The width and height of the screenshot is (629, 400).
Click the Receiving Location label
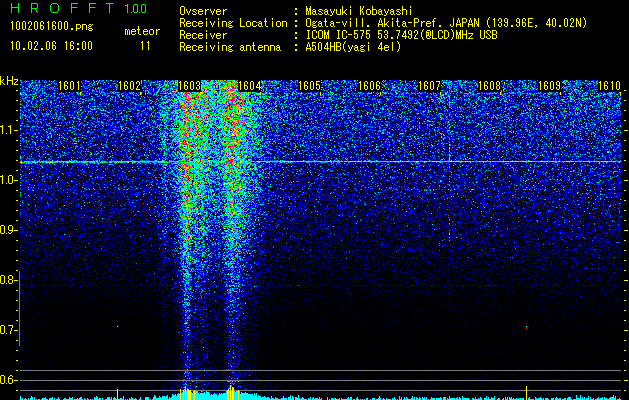[233, 24]
